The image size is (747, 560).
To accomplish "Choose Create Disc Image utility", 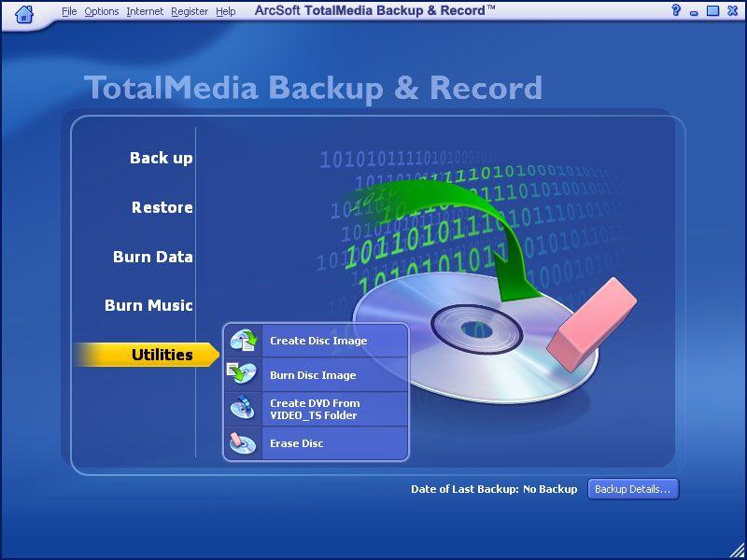I will [x=316, y=341].
